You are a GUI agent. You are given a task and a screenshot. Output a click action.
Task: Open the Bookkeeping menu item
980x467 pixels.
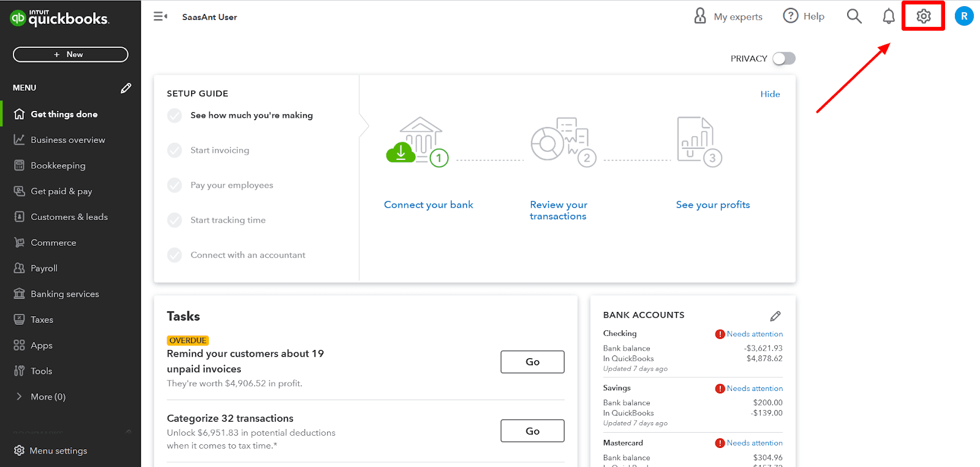point(70,165)
